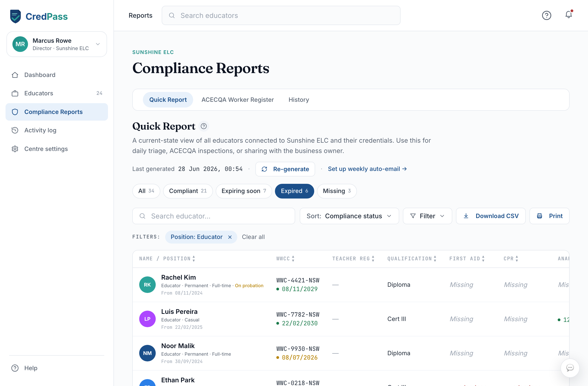Sort by Name / Position column arrows

coord(194,258)
